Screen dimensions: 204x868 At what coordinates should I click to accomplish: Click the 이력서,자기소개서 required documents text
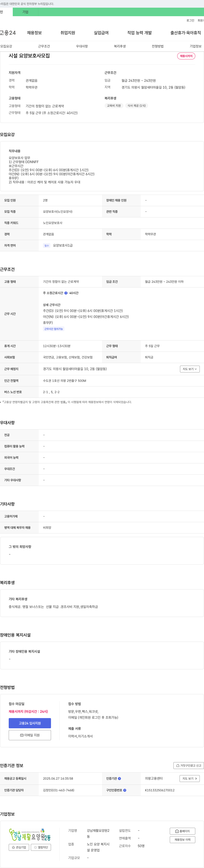coord(80,736)
